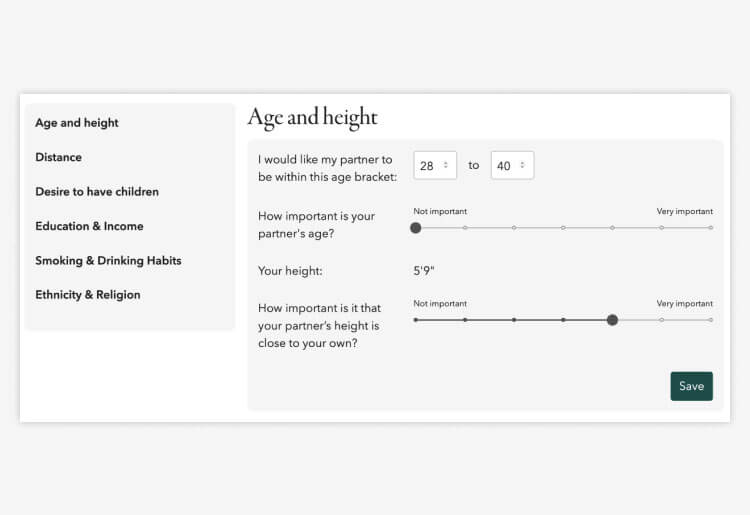Viewport: 750px width, 515px height.
Task: Click the stepper arrows on minimum age
Action: click(446, 165)
